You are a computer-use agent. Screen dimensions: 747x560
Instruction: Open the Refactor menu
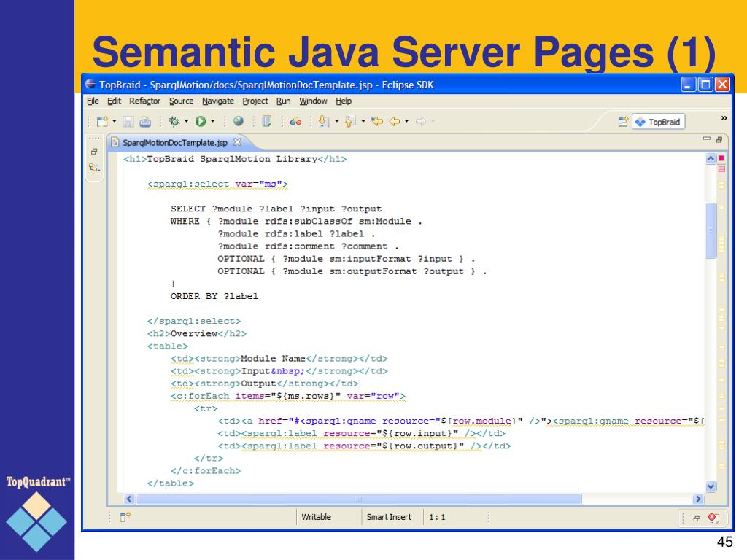pyautogui.click(x=144, y=101)
